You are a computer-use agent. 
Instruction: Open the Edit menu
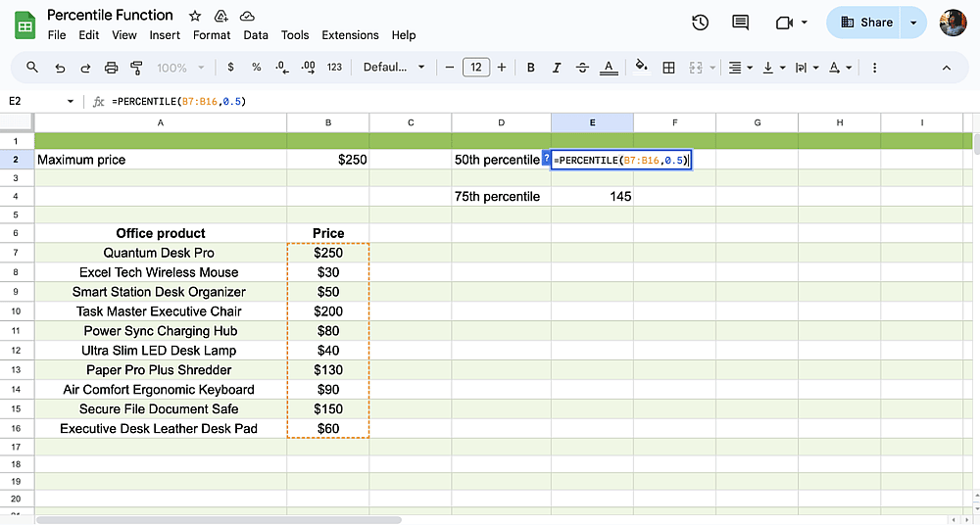[89, 35]
